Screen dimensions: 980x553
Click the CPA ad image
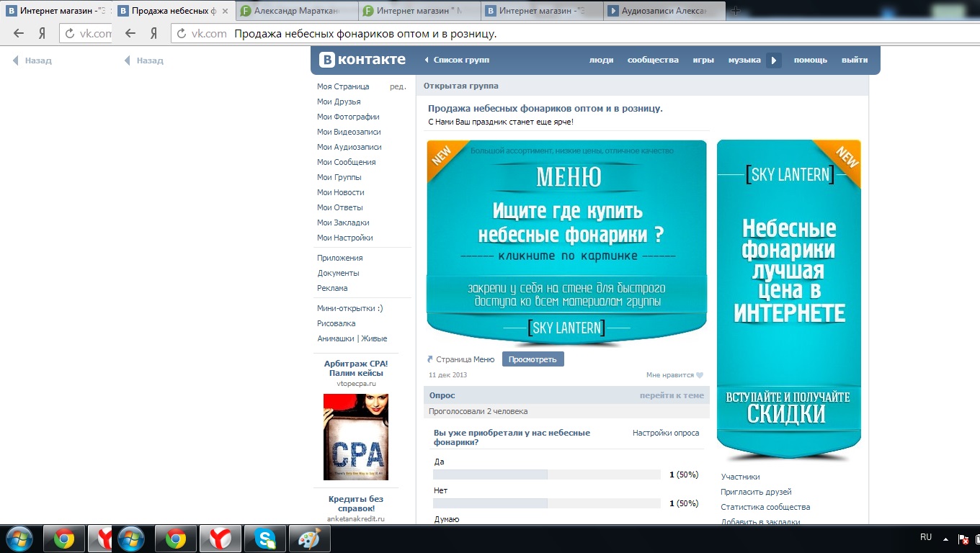tap(356, 437)
